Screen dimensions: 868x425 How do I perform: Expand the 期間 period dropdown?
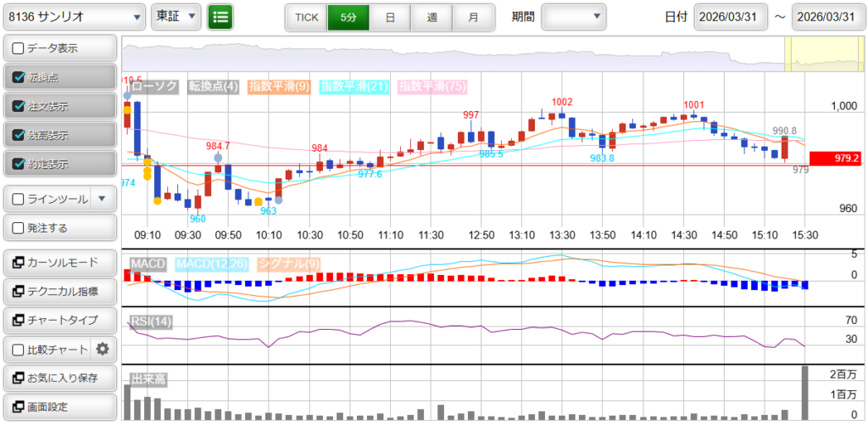click(x=574, y=16)
